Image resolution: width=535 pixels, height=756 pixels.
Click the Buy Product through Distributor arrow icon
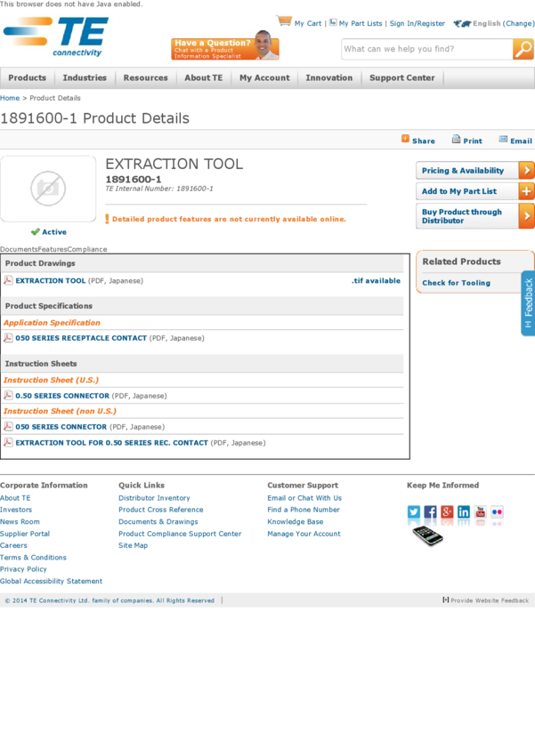point(527,216)
